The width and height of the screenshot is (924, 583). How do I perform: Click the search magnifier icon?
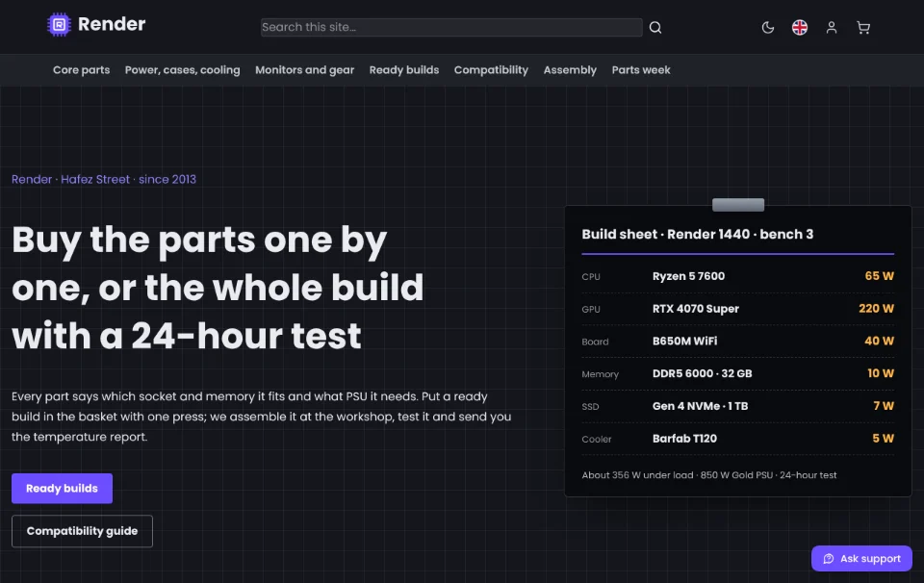click(655, 28)
